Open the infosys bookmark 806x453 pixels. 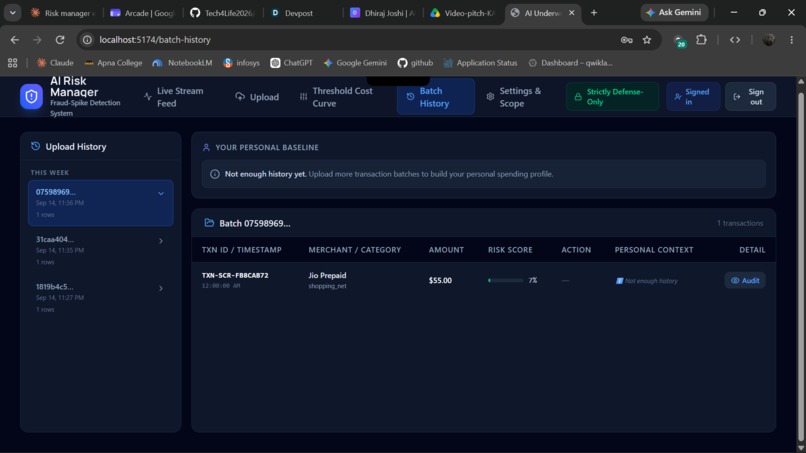pos(242,63)
